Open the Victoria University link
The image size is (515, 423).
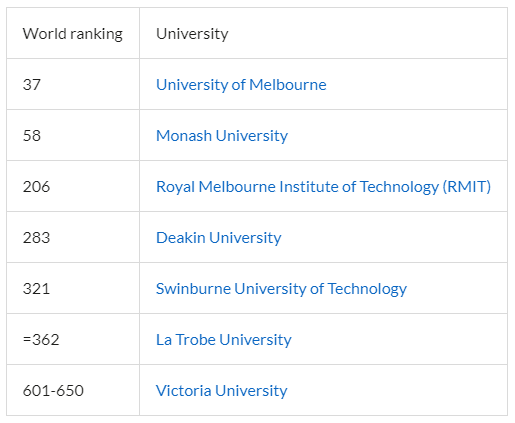point(222,391)
